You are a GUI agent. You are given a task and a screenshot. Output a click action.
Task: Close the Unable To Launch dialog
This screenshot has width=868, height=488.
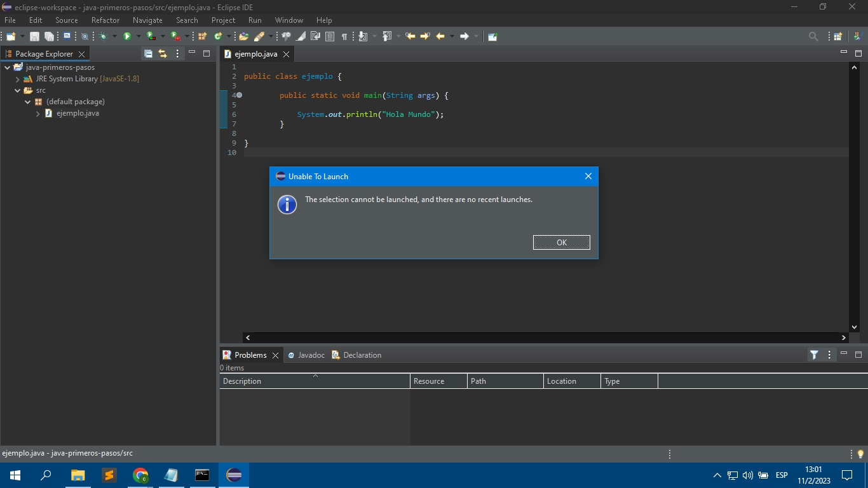coord(588,176)
